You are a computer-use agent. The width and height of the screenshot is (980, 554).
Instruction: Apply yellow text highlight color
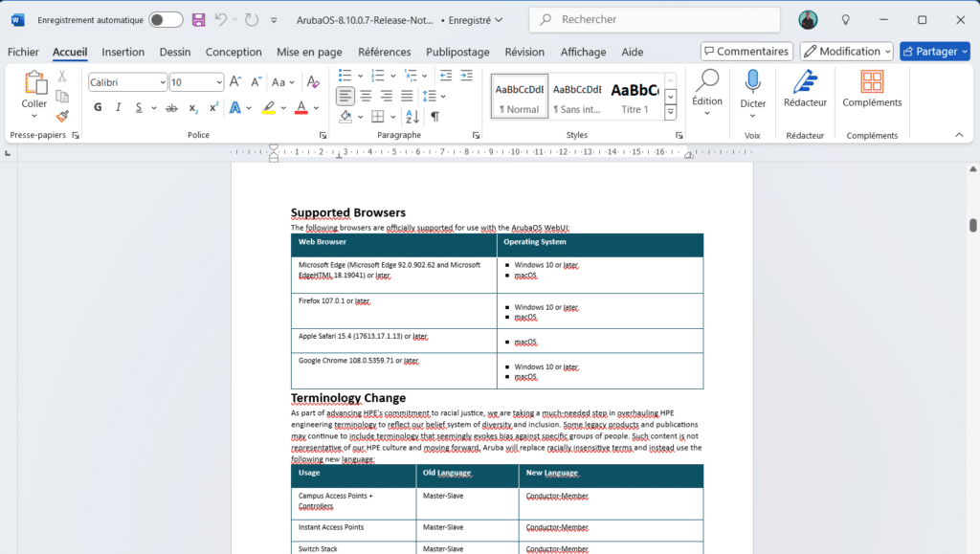coord(269,108)
